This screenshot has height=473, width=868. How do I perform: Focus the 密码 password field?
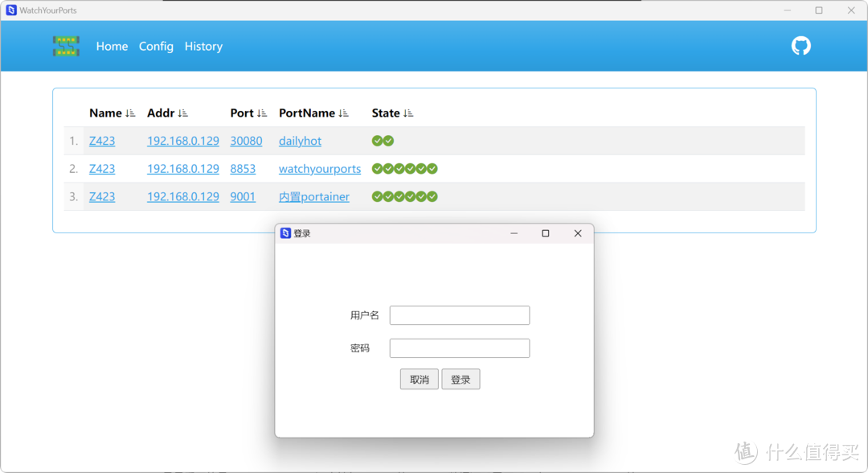tap(459, 348)
